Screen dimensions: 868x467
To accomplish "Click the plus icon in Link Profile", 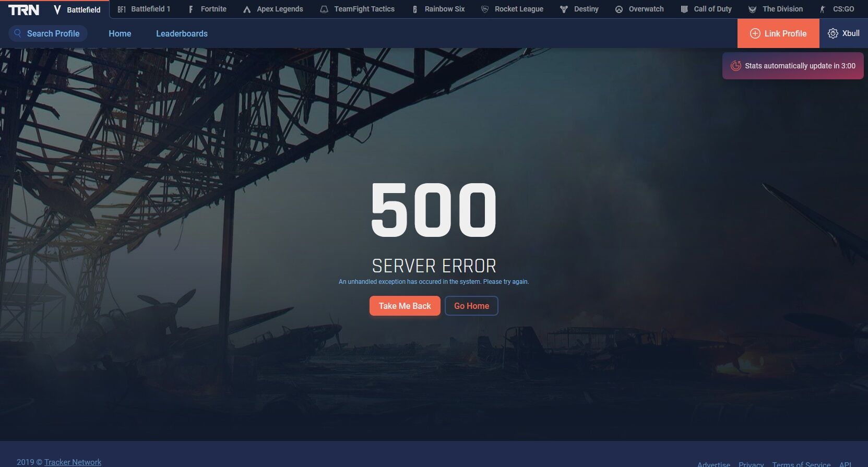I will coord(755,33).
